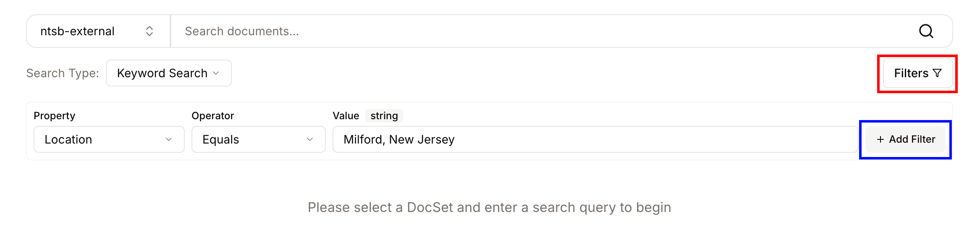Screen dimensions: 980x251
Task: Click the Please select a DocSet message
Action: click(489, 207)
